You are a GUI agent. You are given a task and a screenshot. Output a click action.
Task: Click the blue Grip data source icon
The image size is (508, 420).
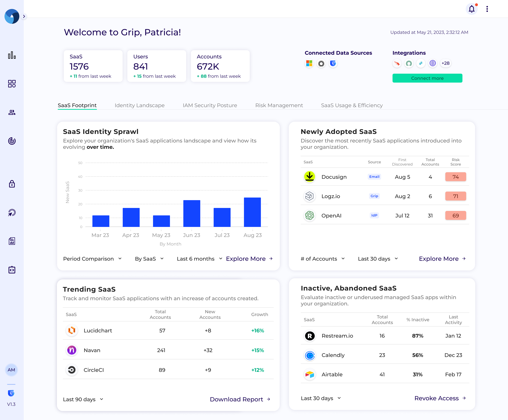click(x=333, y=63)
